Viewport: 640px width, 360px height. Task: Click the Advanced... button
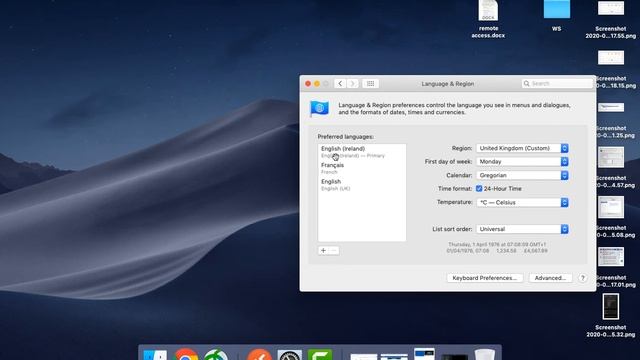tap(550, 278)
